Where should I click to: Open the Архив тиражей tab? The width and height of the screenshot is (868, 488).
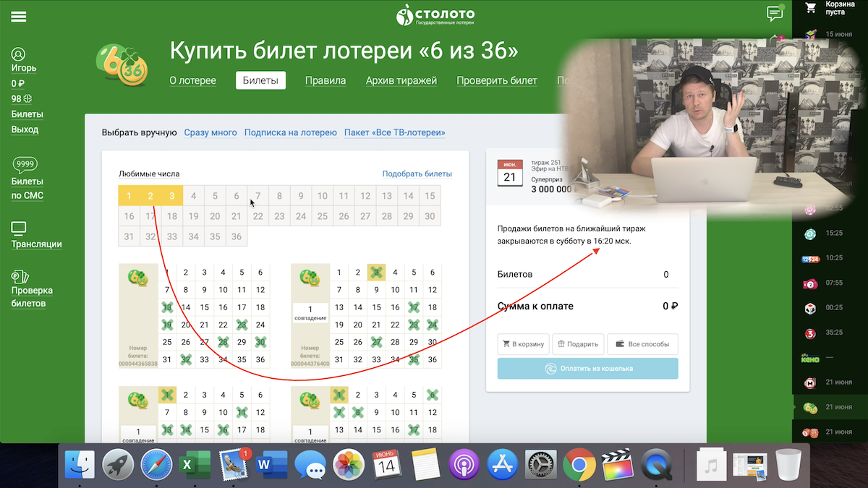click(x=401, y=80)
